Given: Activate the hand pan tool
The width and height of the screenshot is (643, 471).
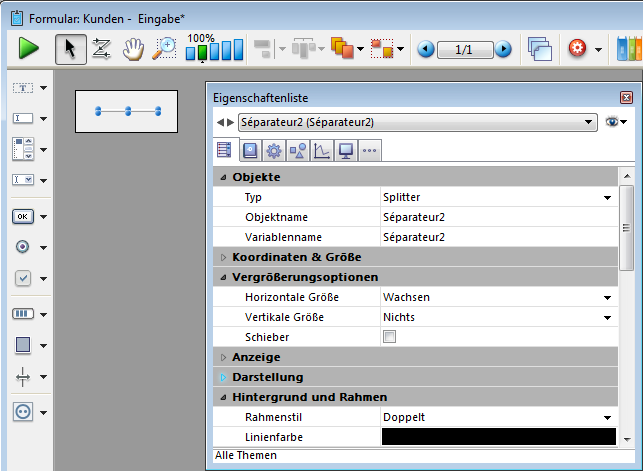Looking at the screenshot, I should pyautogui.click(x=132, y=48).
